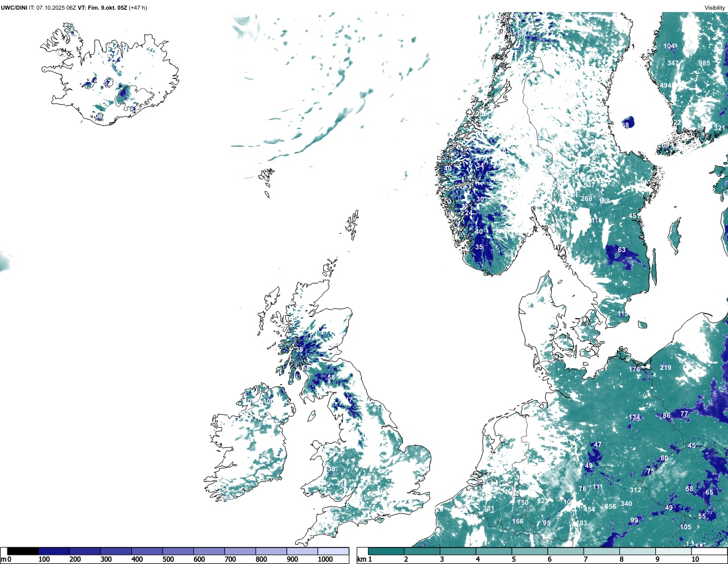Click the '268' value over Sweden

tap(586, 199)
